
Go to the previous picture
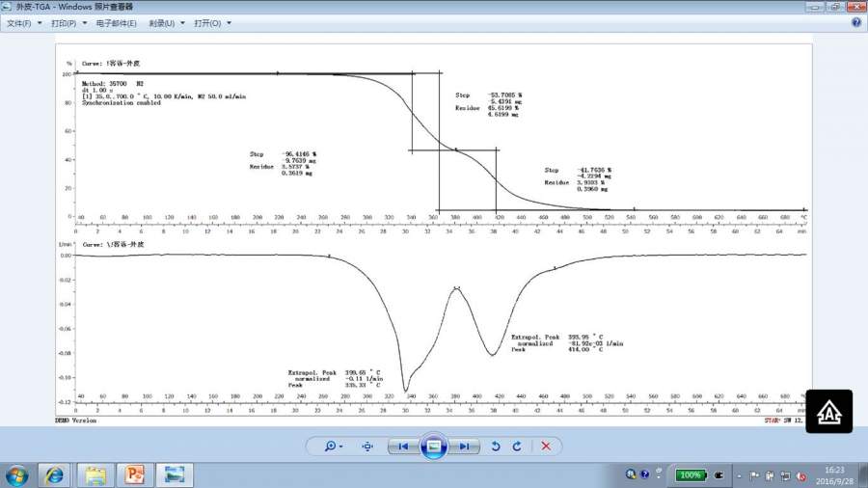(x=403, y=446)
